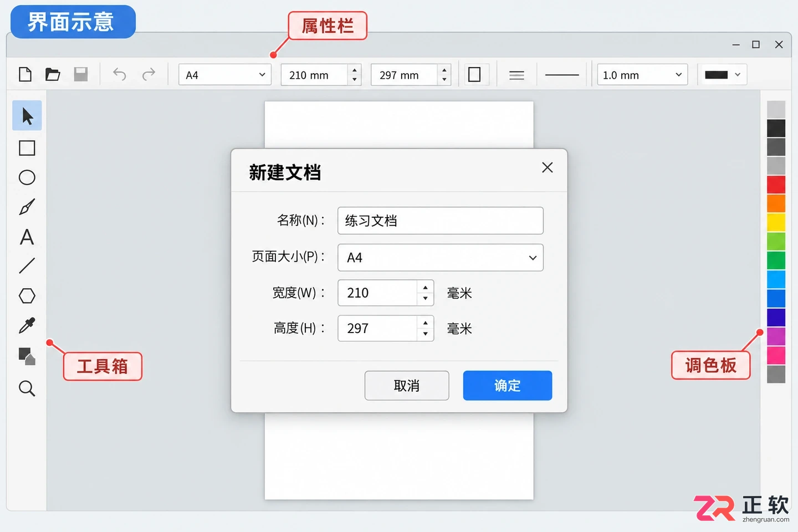Image resolution: width=798 pixels, height=532 pixels.
Task: Click the line alignment icon with three bars
Action: pyautogui.click(x=516, y=75)
